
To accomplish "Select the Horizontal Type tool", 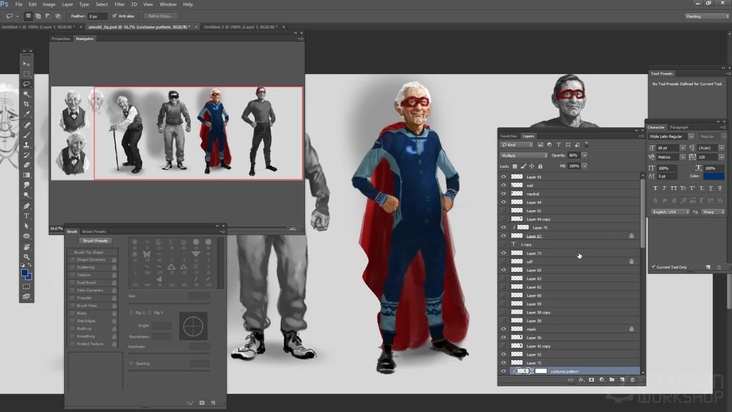I will 27,215.
